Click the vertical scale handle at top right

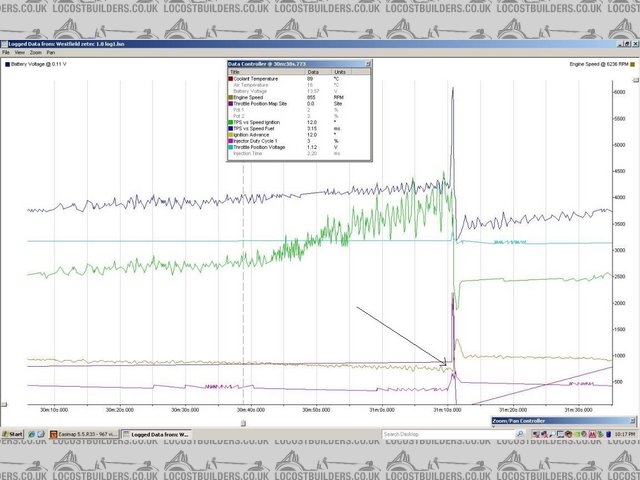click(x=636, y=80)
